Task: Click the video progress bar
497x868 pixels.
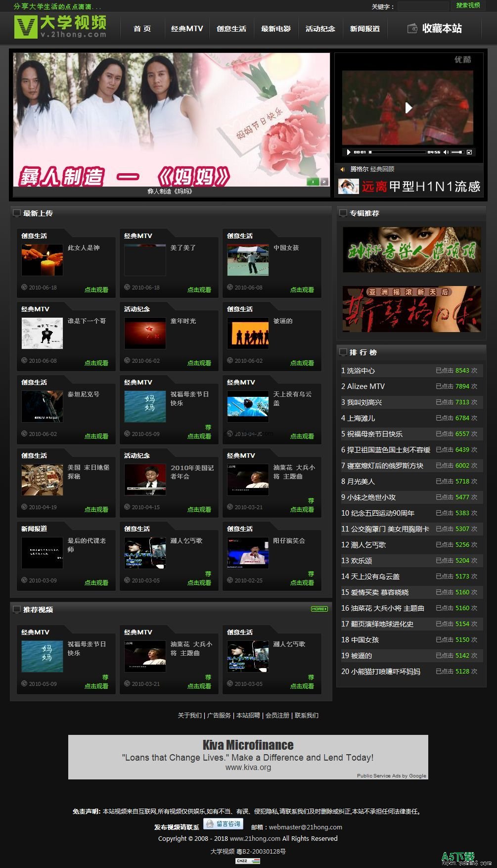Action: [x=397, y=152]
